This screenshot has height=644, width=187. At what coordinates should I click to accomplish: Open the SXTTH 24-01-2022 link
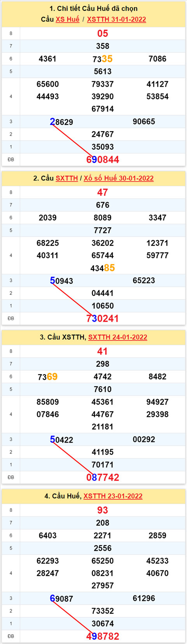pyautogui.click(x=118, y=337)
